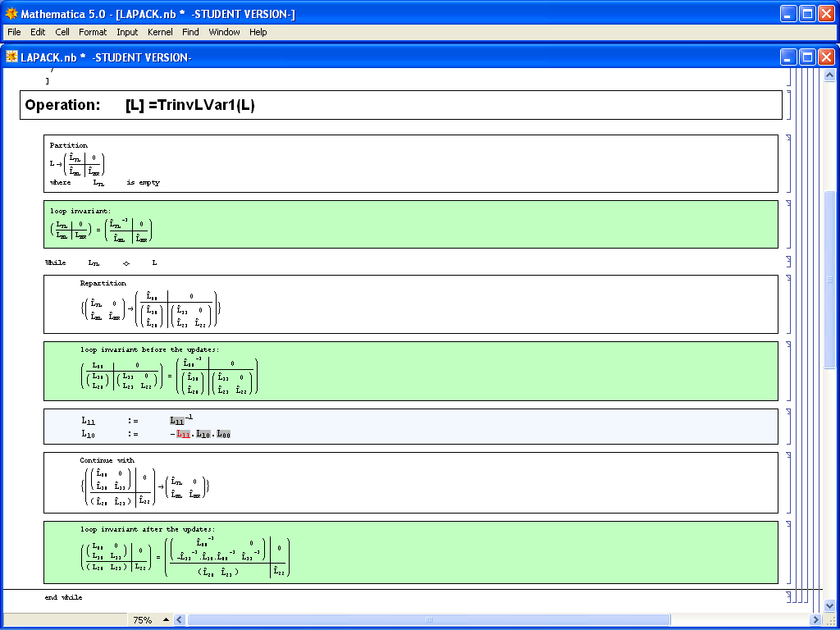Minimize the LAPACK.nb notebook window
Screen dimensions: 840x630
788,57
